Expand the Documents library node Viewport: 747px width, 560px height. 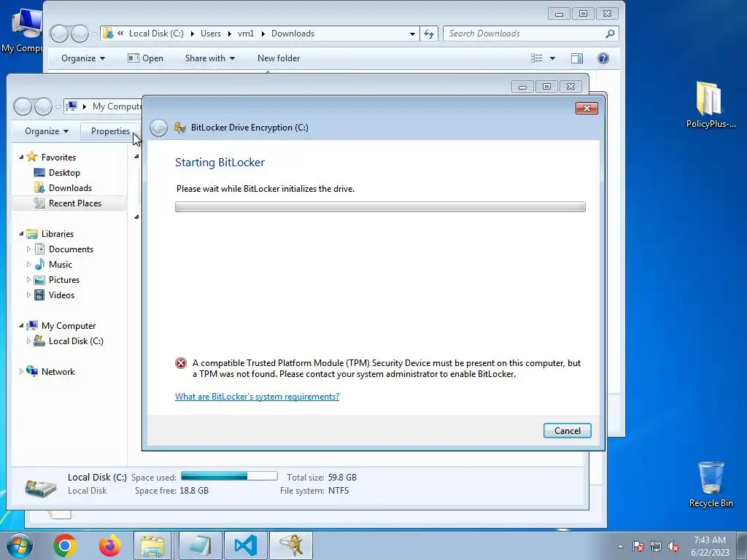point(28,249)
